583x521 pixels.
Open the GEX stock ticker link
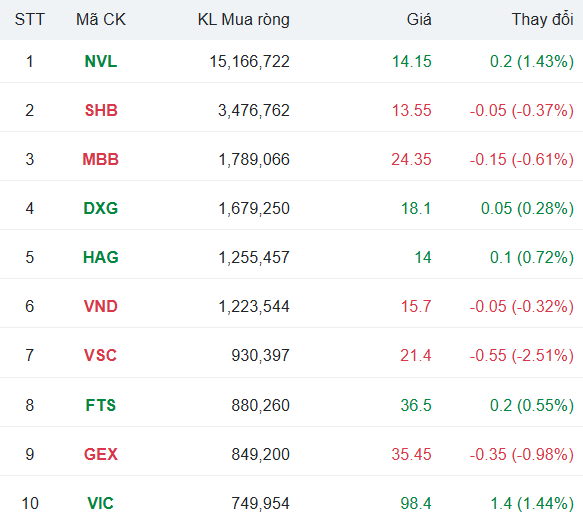pos(101,454)
